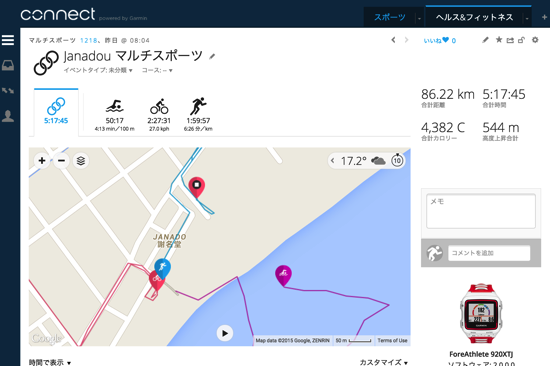Click the red stop end marker on map
The image size is (550, 366).
pos(197,187)
